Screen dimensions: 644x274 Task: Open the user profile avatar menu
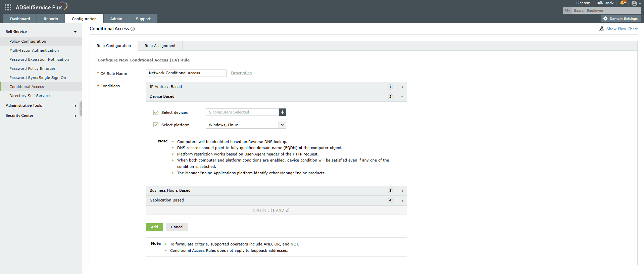634,3
